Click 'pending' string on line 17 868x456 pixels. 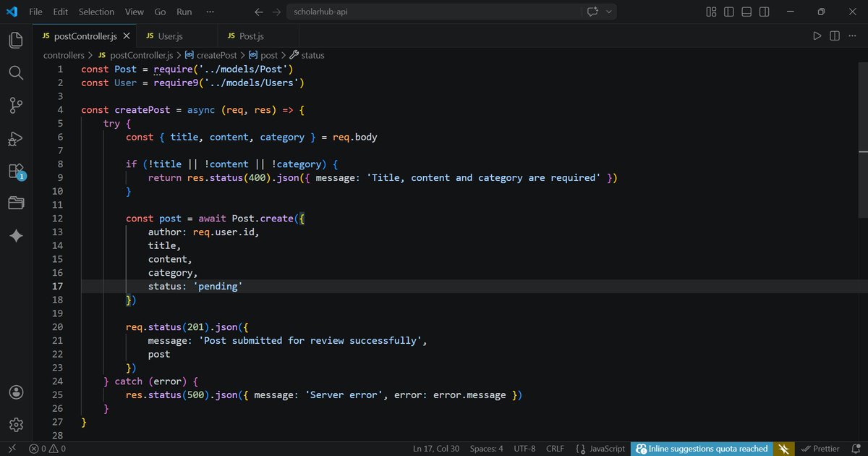point(218,287)
